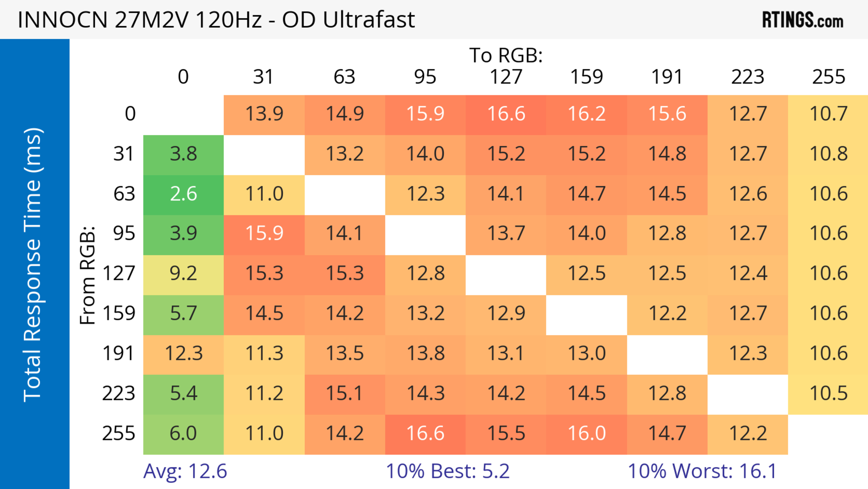
Task: Click the 'Avg: 12.6' summary text
Action: 185,472
